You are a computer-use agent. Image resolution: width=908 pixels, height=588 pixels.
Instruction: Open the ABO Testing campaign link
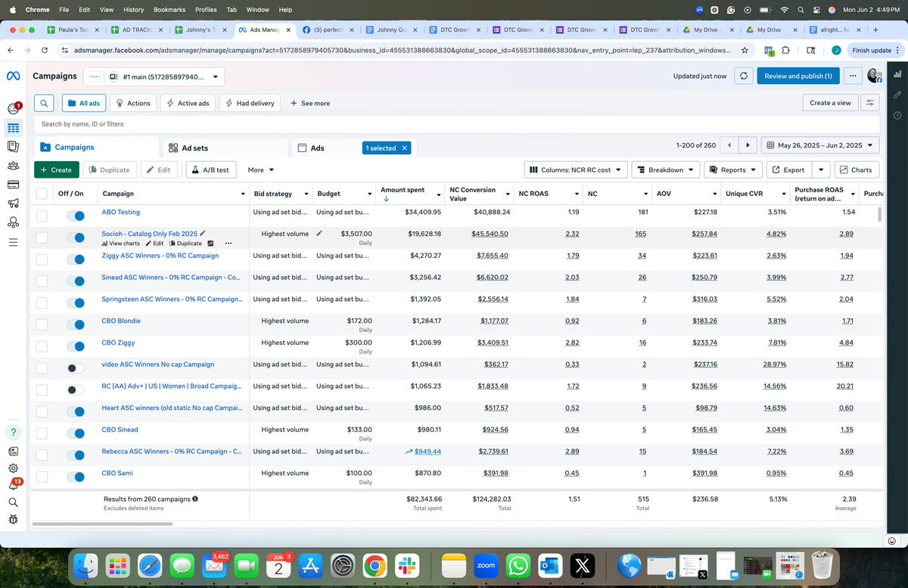121,212
